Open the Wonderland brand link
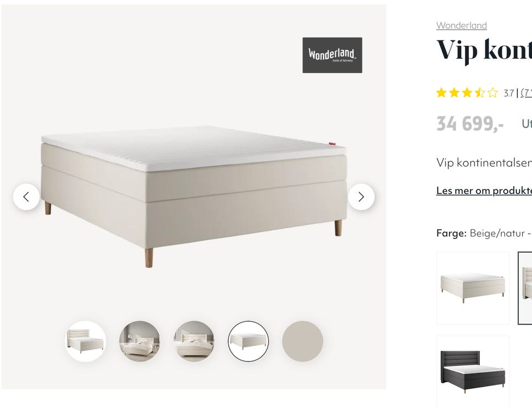Image resolution: width=532 pixels, height=407 pixels. 462,25
